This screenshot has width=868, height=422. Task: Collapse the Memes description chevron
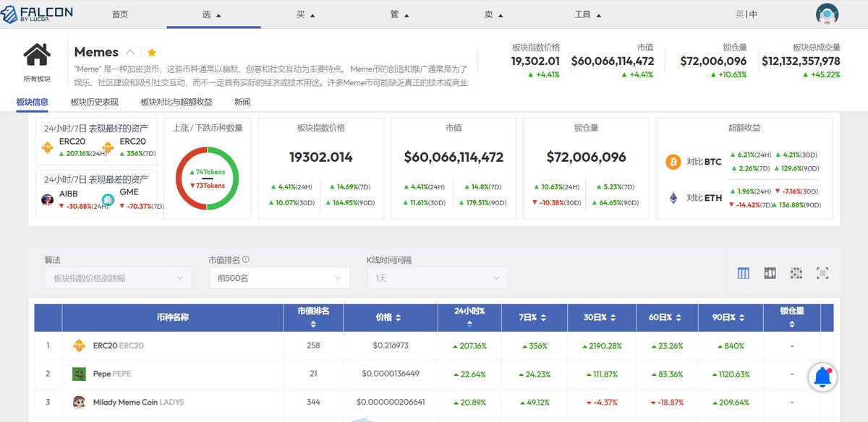coord(130,52)
